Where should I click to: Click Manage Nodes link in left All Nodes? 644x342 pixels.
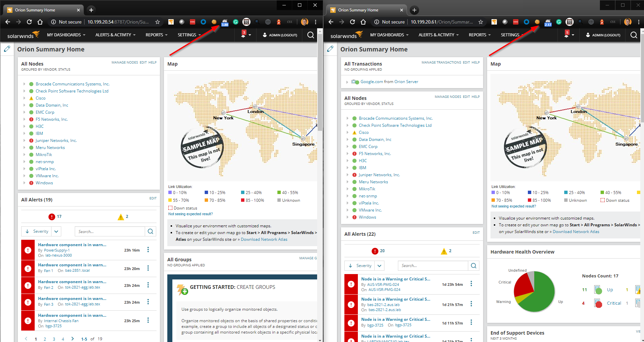pyautogui.click(x=125, y=63)
